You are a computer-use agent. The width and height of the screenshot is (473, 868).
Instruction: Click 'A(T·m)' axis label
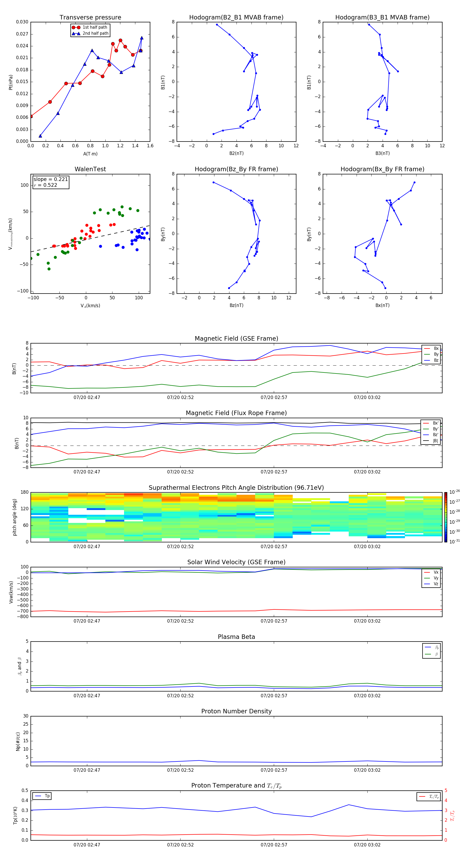click(90, 154)
